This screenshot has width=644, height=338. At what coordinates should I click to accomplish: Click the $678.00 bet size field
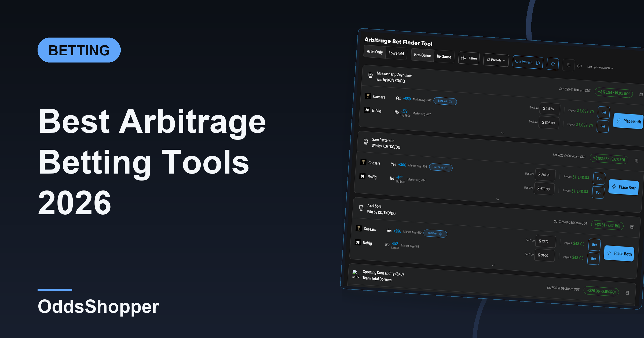point(544,189)
